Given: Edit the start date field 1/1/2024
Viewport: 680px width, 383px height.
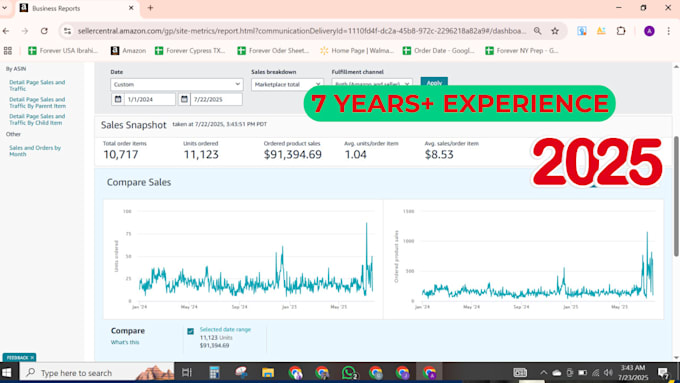Looking at the screenshot, I should click(150, 99).
